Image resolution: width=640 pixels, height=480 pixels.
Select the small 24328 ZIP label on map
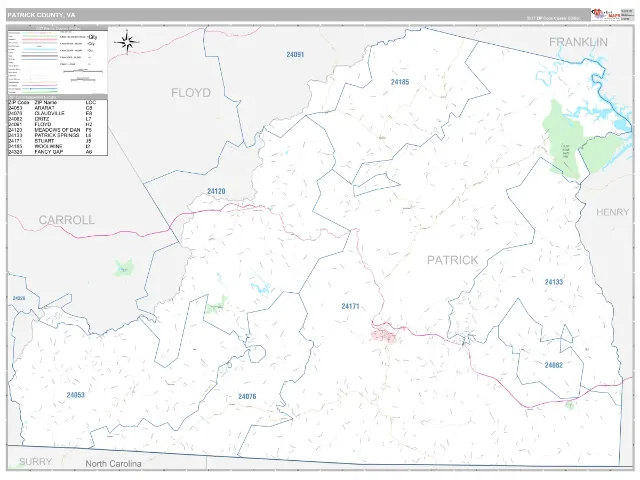click(x=19, y=298)
